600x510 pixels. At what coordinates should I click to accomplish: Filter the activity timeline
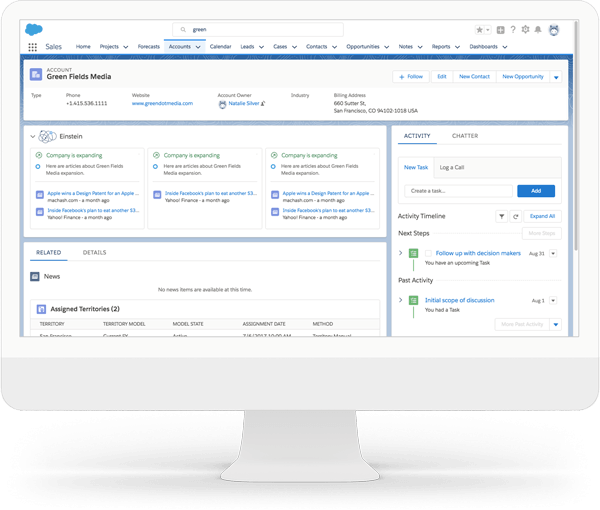(x=501, y=217)
